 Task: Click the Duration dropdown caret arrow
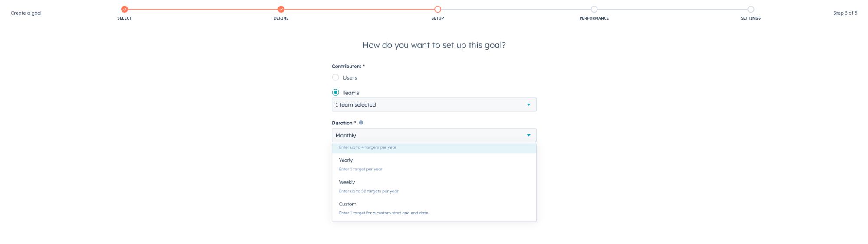coord(528,135)
